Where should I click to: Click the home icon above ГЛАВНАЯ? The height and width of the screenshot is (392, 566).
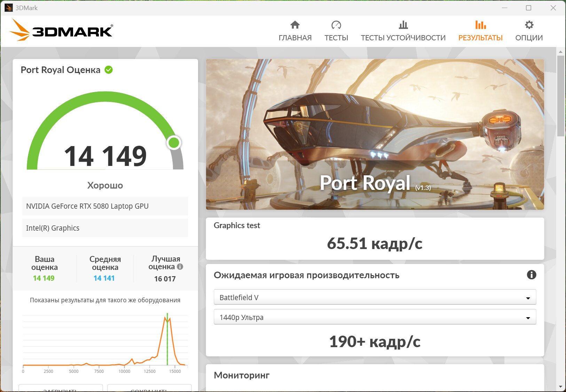click(x=295, y=25)
